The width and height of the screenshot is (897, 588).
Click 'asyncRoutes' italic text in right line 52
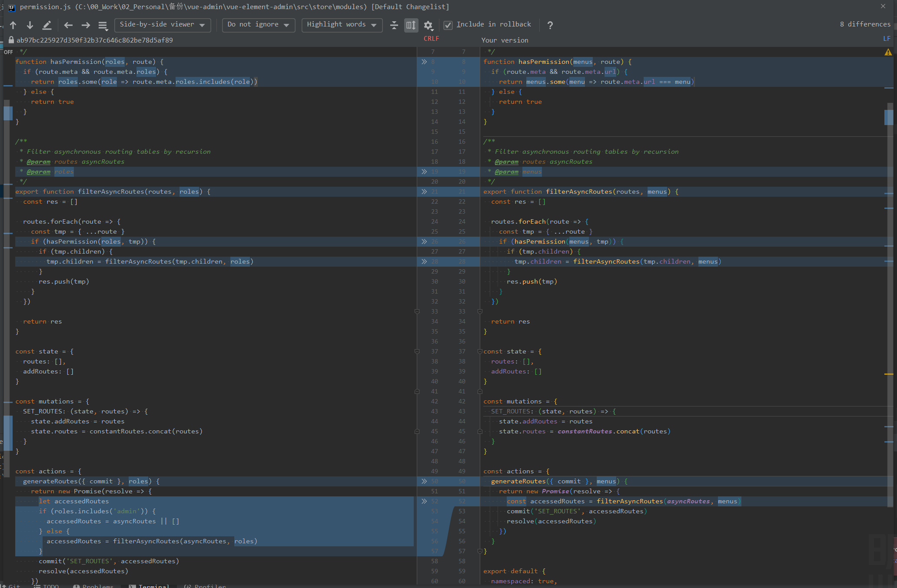point(688,501)
